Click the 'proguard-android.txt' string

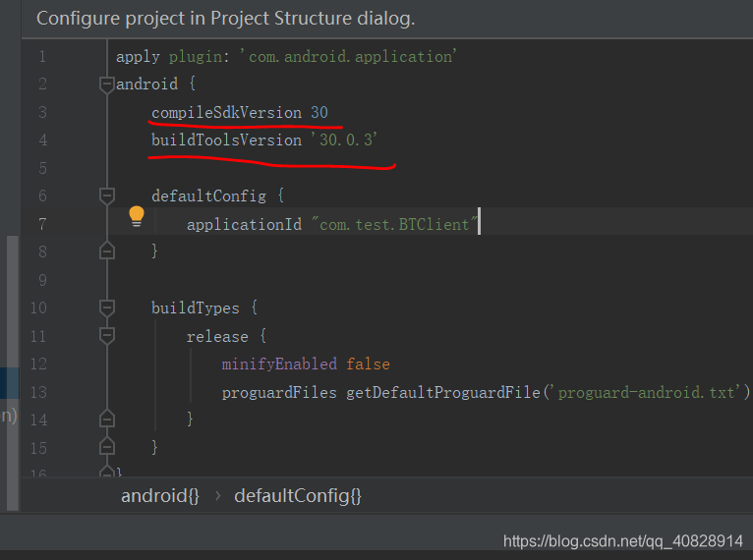(647, 392)
